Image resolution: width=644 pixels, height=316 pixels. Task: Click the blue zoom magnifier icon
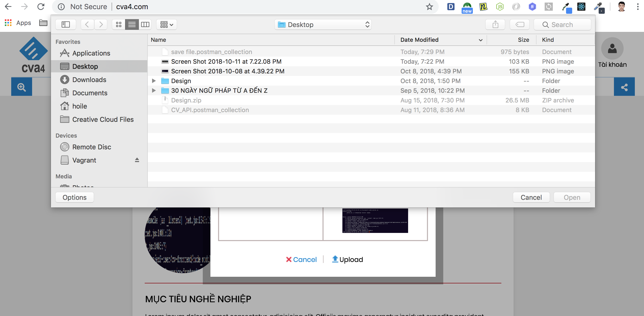click(22, 87)
